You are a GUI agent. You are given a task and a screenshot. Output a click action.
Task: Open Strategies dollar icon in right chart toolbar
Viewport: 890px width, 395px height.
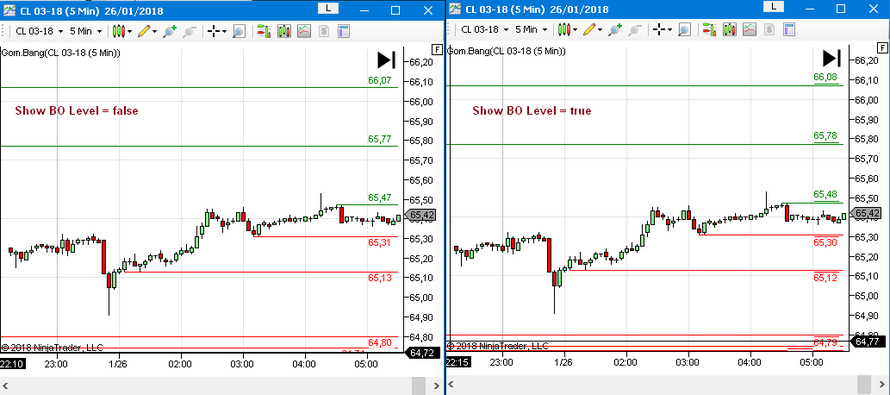click(x=769, y=30)
